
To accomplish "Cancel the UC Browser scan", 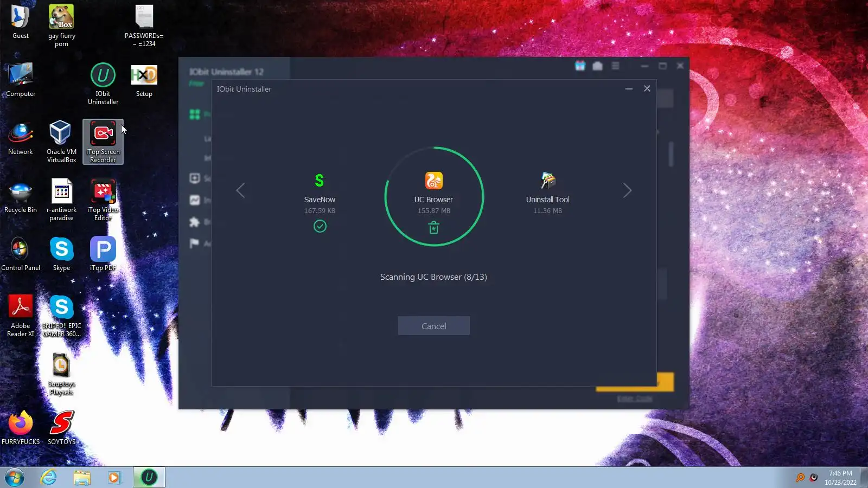I will coord(434,326).
